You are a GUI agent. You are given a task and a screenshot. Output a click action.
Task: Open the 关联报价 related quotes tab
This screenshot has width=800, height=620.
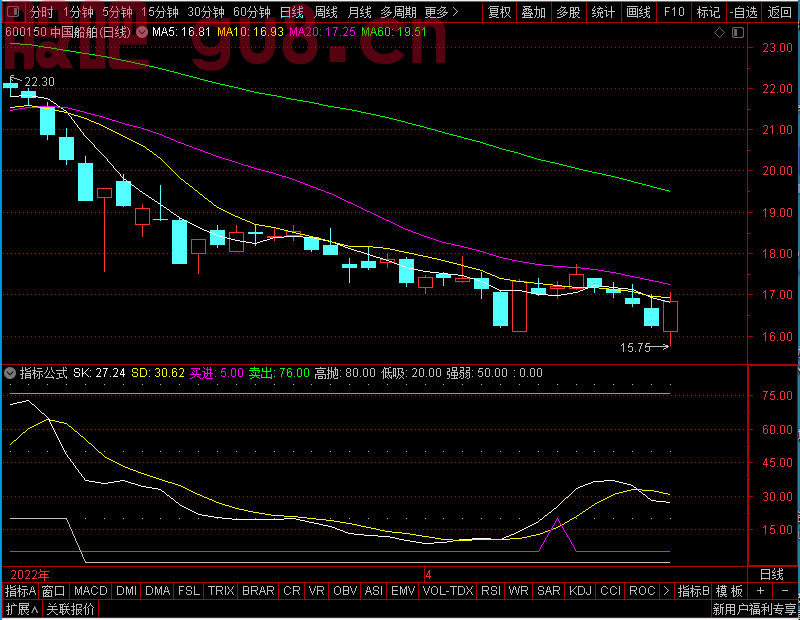point(70,609)
